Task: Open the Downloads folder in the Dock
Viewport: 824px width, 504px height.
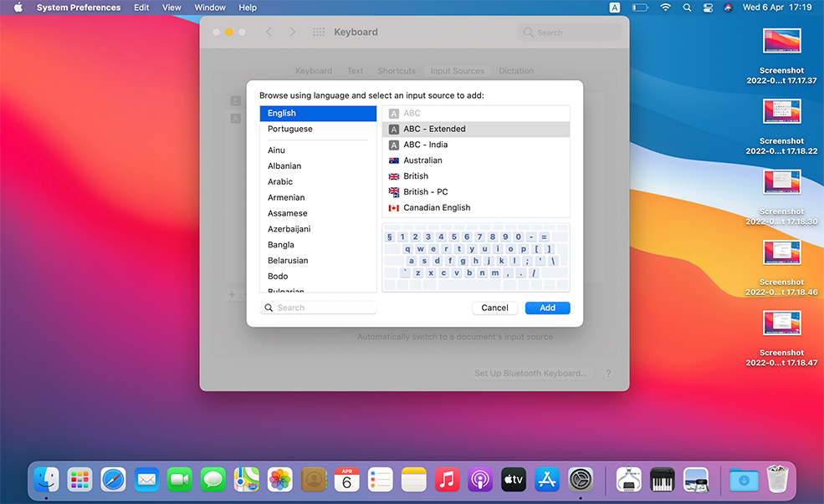Action: (745, 479)
